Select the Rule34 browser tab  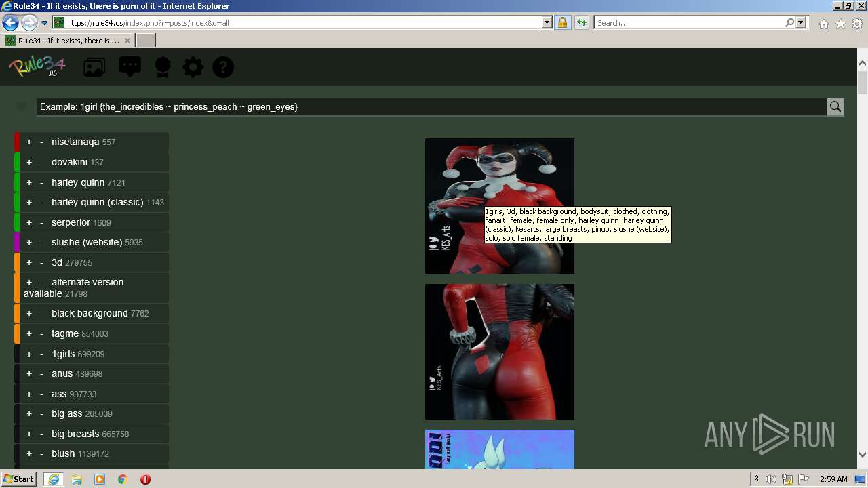(68, 41)
